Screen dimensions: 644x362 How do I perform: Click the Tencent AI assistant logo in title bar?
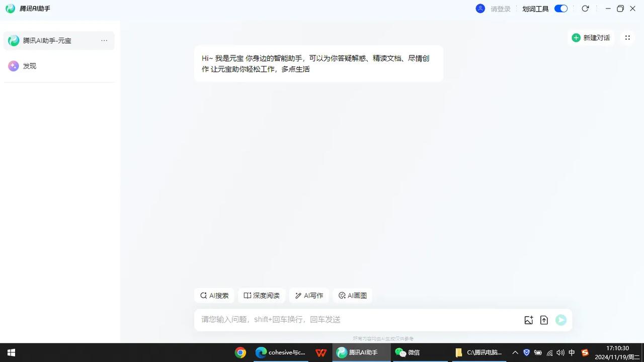(10, 9)
